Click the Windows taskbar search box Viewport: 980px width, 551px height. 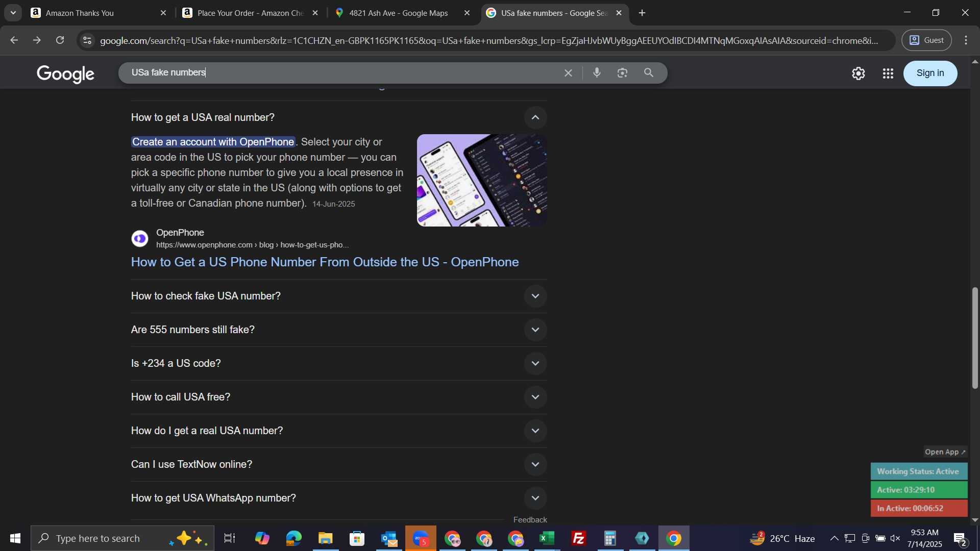click(x=122, y=538)
